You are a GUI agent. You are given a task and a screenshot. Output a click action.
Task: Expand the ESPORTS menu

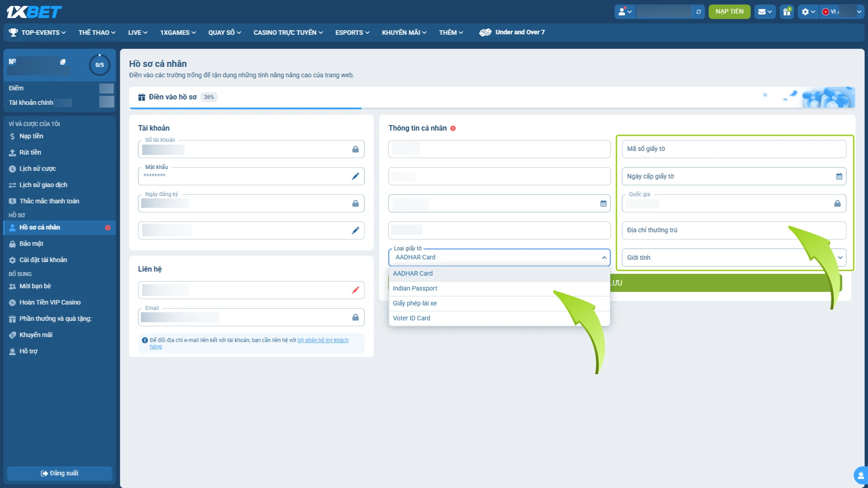pos(352,33)
